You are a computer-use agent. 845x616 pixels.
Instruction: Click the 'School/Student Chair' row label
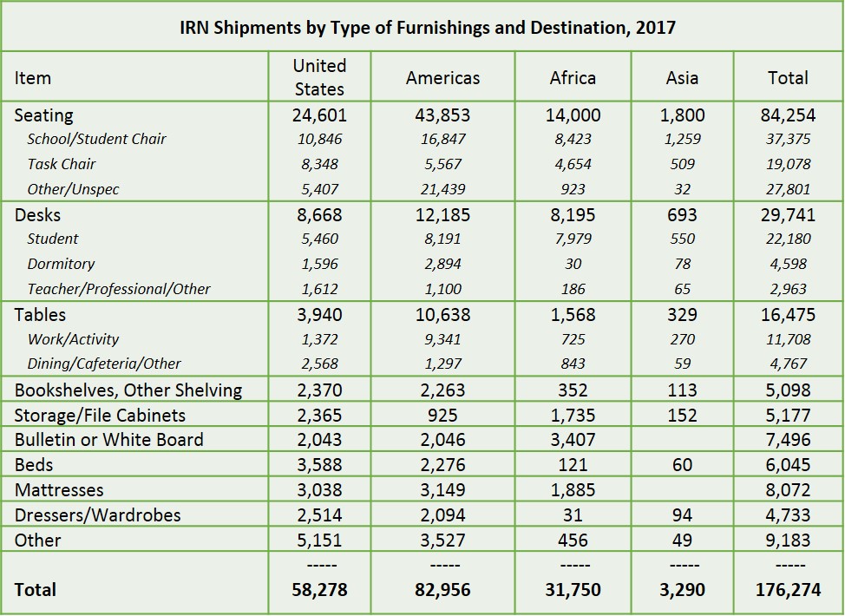(97, 139)
